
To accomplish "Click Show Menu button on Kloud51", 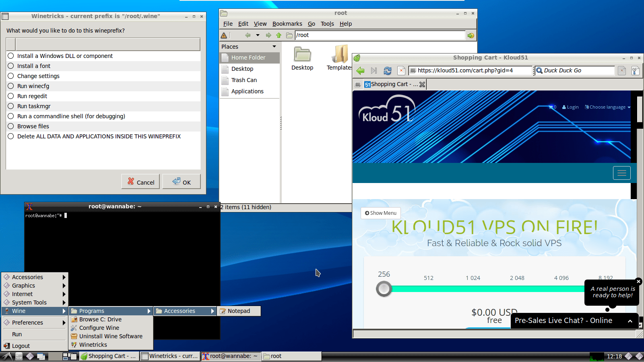I will pyautogui.click(x=381, y=213).
